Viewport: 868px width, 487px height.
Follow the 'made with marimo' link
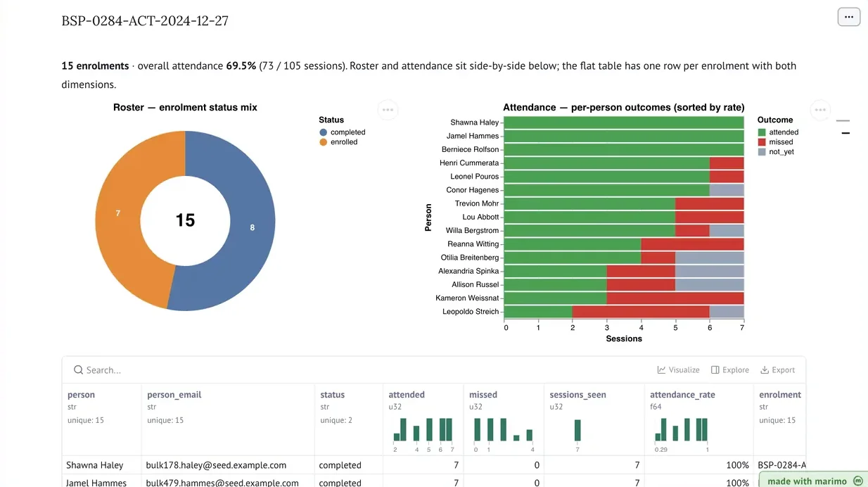814,481
